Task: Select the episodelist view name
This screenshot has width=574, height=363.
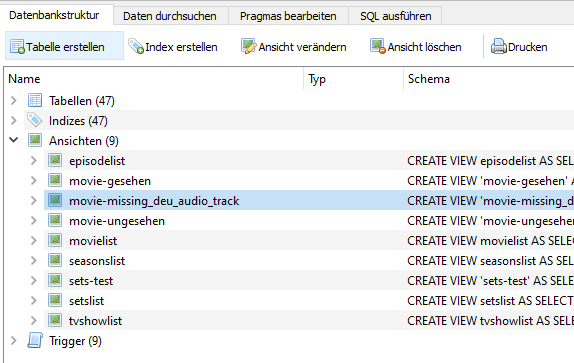Action: tap(97, 161)
